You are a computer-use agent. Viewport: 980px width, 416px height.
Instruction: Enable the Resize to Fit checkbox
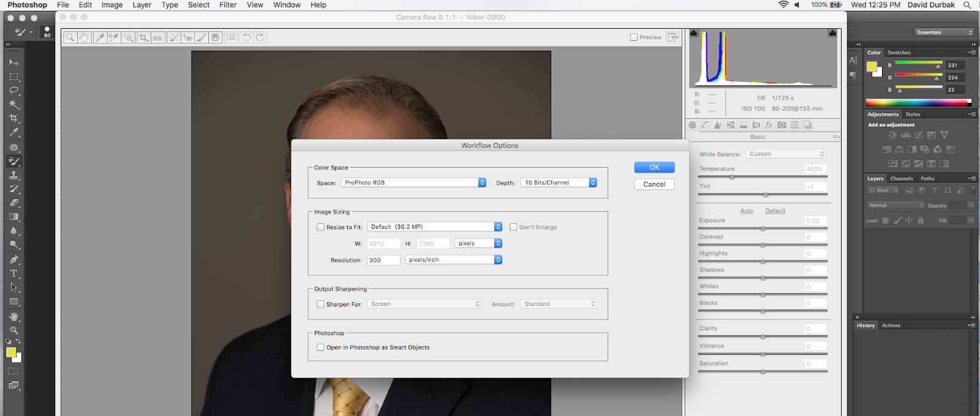[320, 227]
